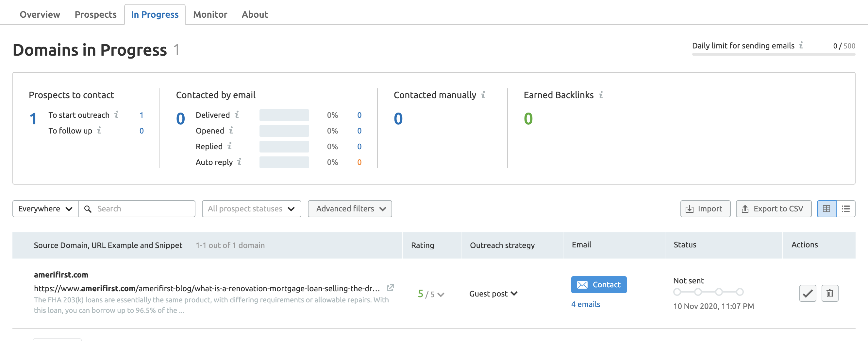The width and height of the screenshot is (868, 341).
Task: Open the 5/5 rating dropdown
Action: pyautogui.click(x=431, y=294)
